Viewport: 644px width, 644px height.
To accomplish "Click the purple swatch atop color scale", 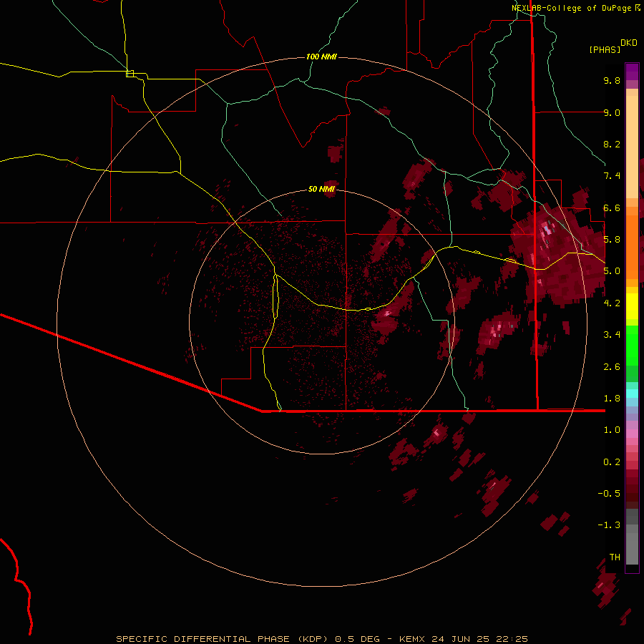I will click(632, 72).
